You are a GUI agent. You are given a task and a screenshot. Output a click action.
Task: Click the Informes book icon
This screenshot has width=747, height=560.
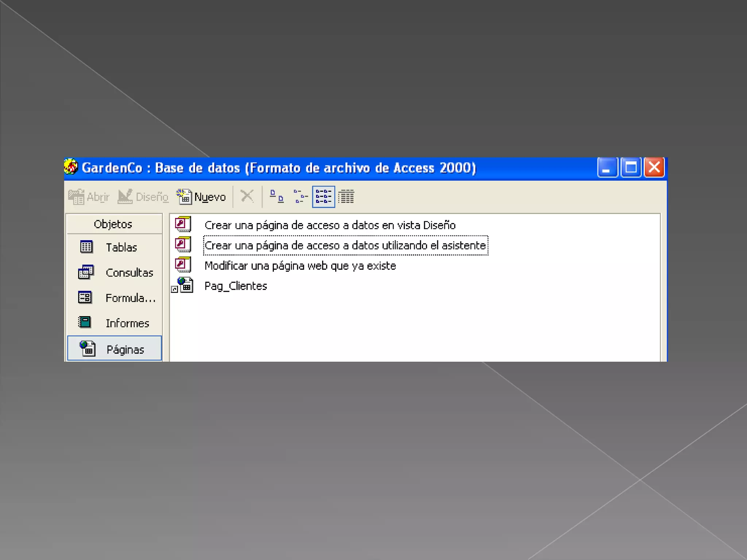tap(85, 322)
